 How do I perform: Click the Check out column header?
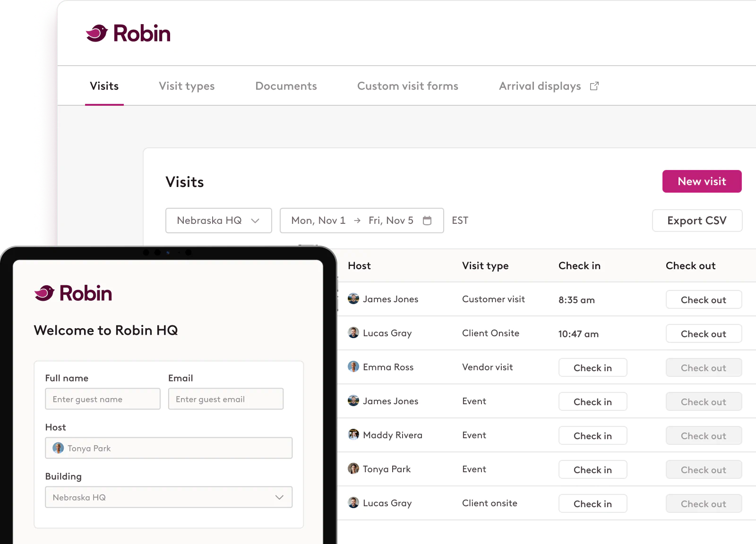690,266
